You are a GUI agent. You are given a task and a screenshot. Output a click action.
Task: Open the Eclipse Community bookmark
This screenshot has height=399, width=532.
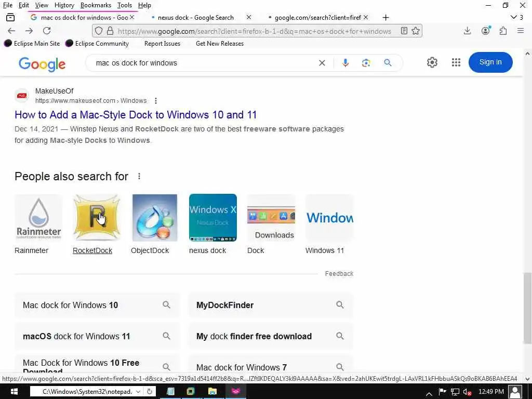97,44
